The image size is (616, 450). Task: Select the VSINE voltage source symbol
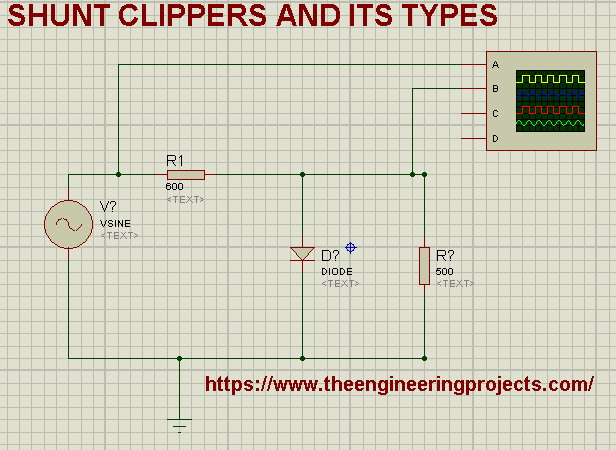68,224
